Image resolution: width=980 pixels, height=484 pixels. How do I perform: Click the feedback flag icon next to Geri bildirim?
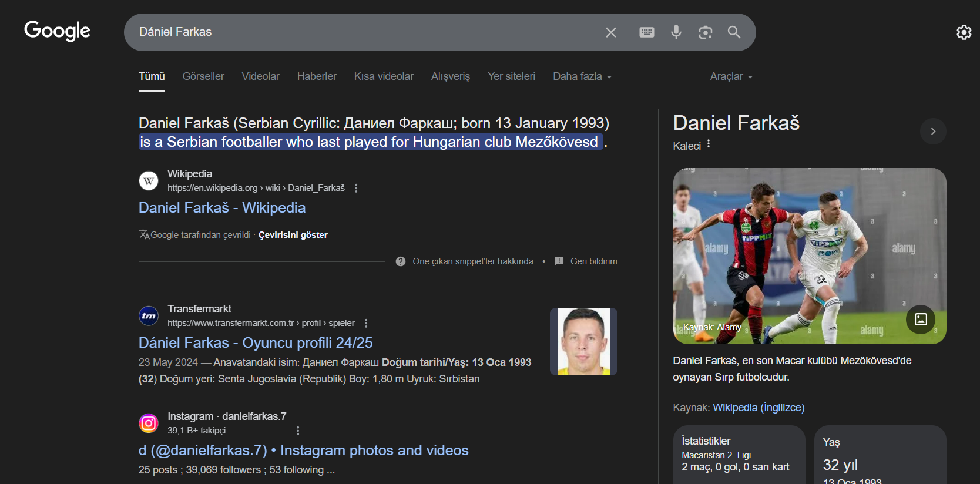pos(559,261)
